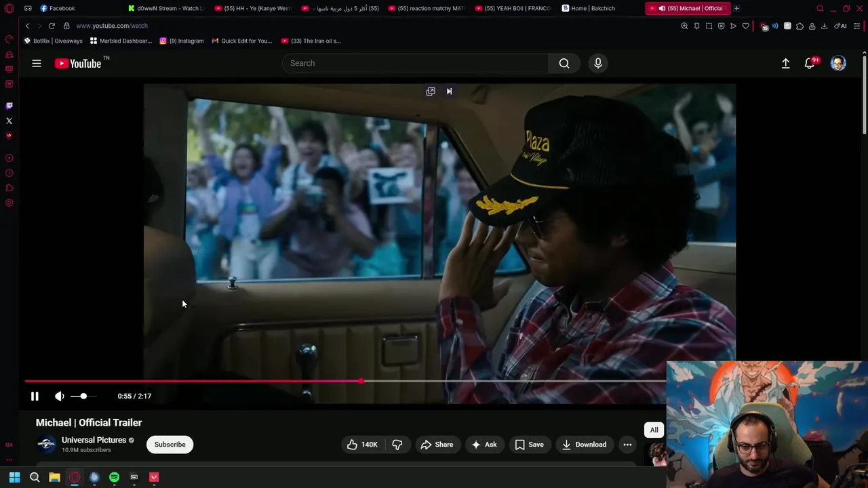Screen dimensions: 868x488
Task: Switch to the HH - Ye (Kanye West) tab
Action: point(253,8)
